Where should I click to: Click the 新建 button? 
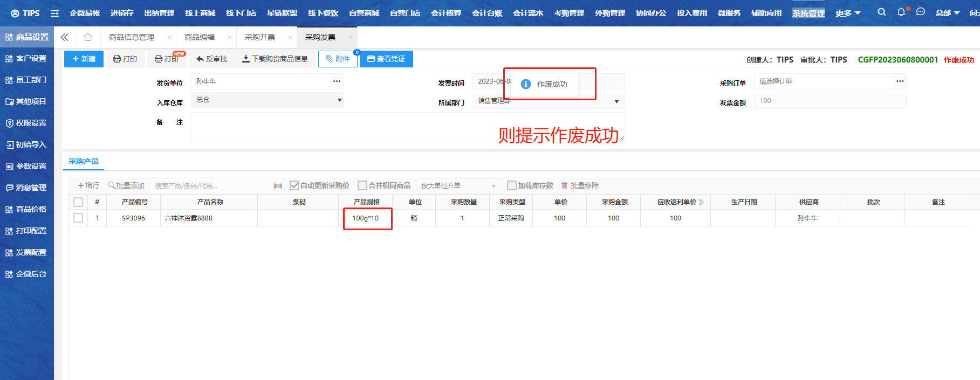pos(84,59)
